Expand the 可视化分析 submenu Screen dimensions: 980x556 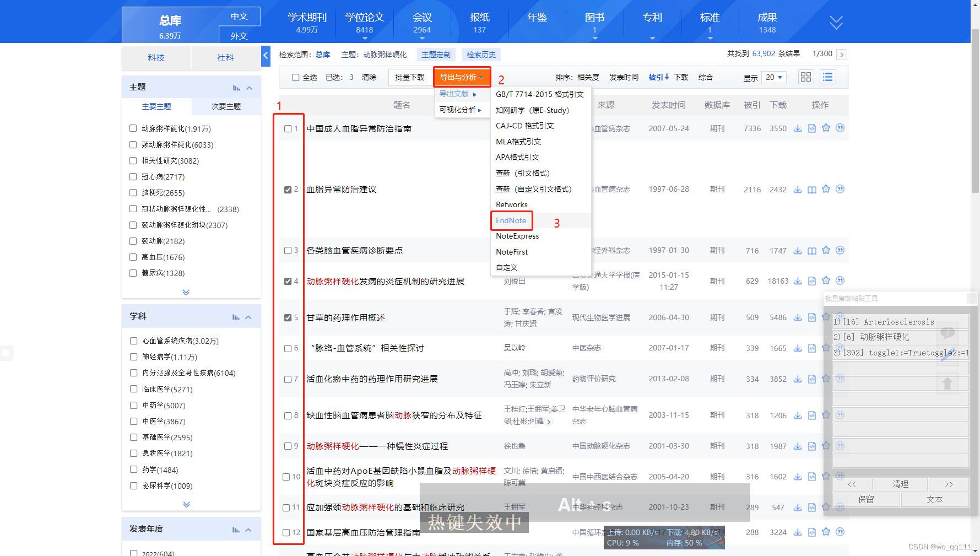tap(461, 110)
